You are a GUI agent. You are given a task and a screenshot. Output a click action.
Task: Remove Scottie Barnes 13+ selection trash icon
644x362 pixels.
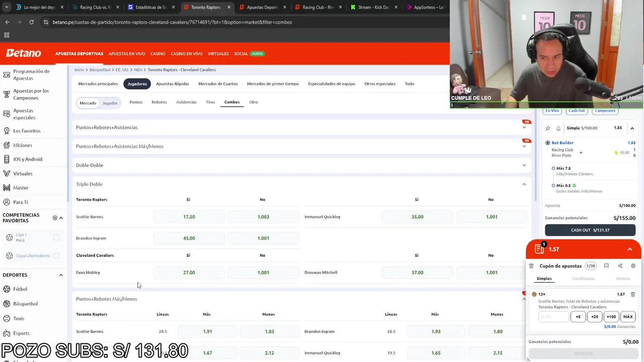coord(633,294)
